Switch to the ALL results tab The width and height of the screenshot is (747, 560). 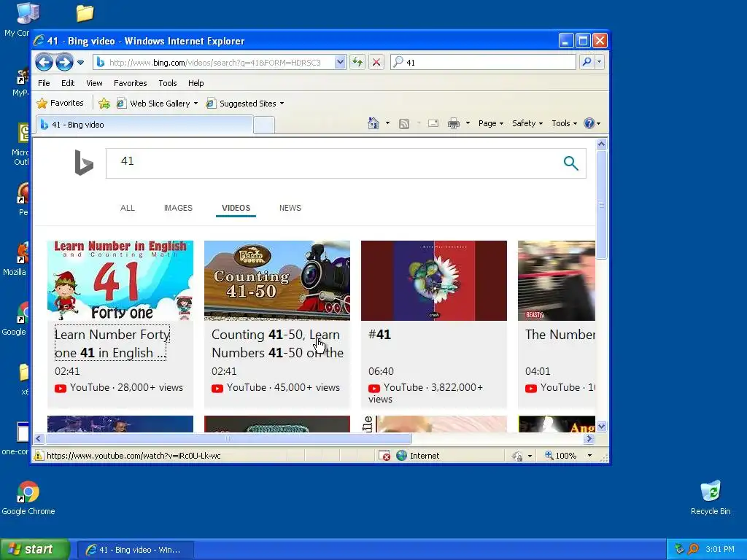coord(127,208)
